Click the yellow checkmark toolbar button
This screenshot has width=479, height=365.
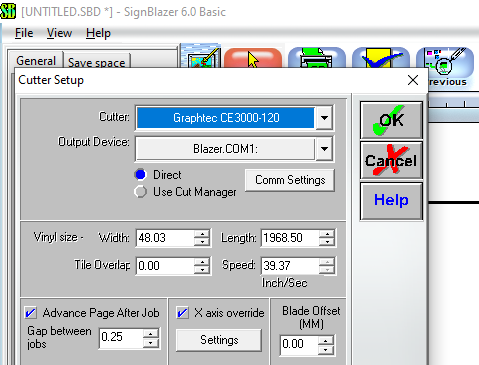(x=381, y=58)
